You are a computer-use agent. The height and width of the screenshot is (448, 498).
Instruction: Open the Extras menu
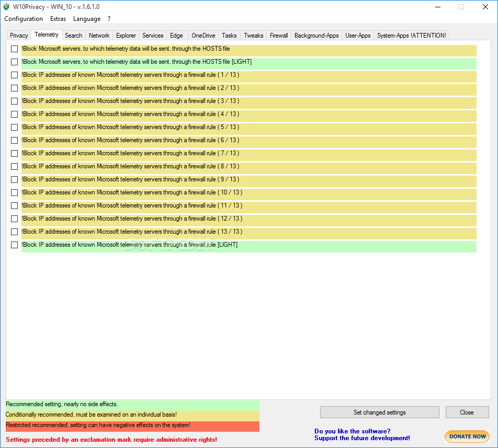(x=58, y=19)
